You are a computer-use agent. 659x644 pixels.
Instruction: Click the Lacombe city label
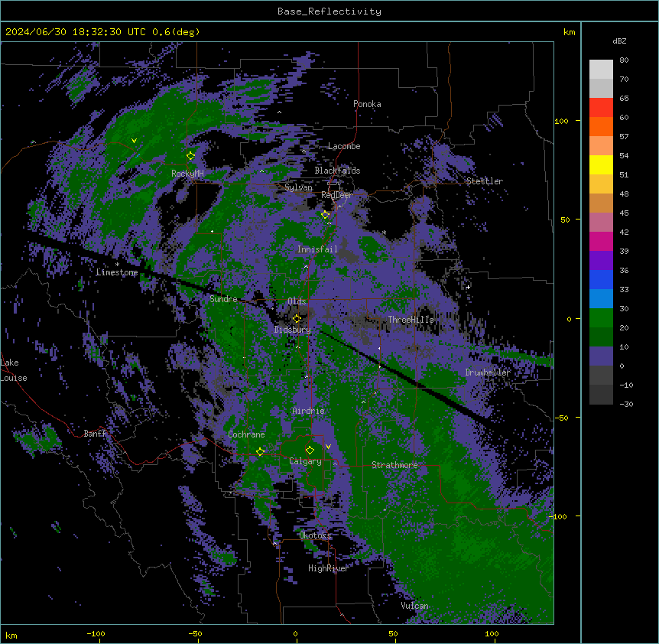click(344, 146)
